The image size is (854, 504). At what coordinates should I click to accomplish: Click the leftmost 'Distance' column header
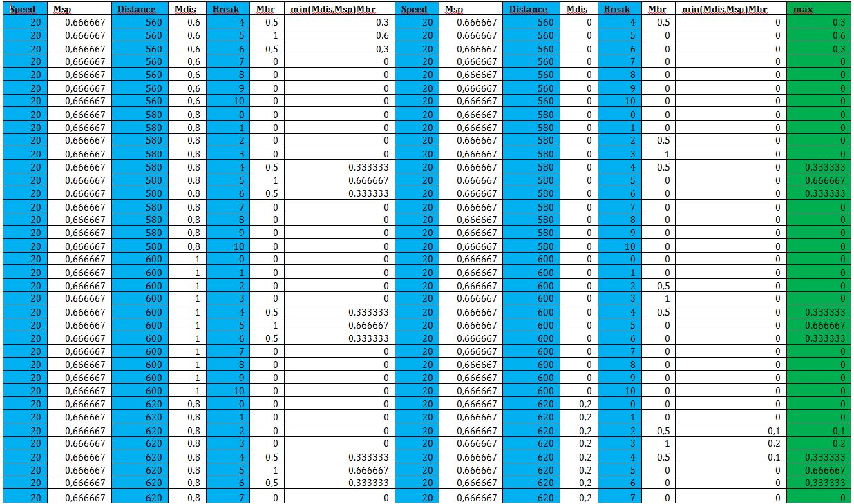(139, 9)
